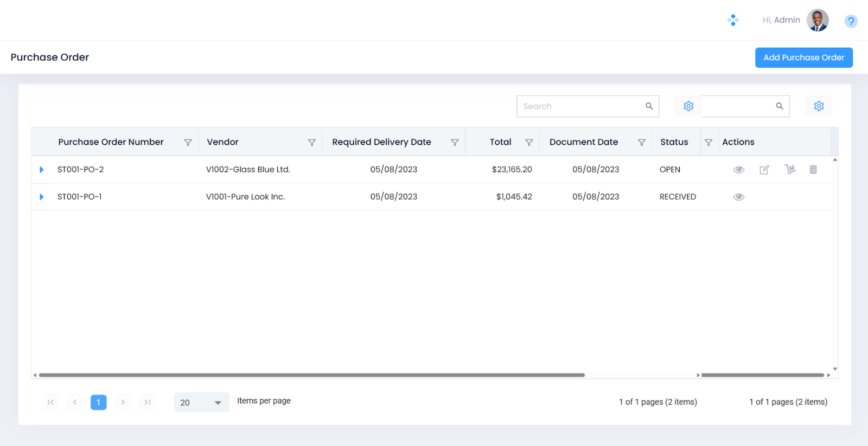This screenshot has height=446, width=868.
Task: Click the horizontal scrollbar under the table
Action: click(311, 375)
